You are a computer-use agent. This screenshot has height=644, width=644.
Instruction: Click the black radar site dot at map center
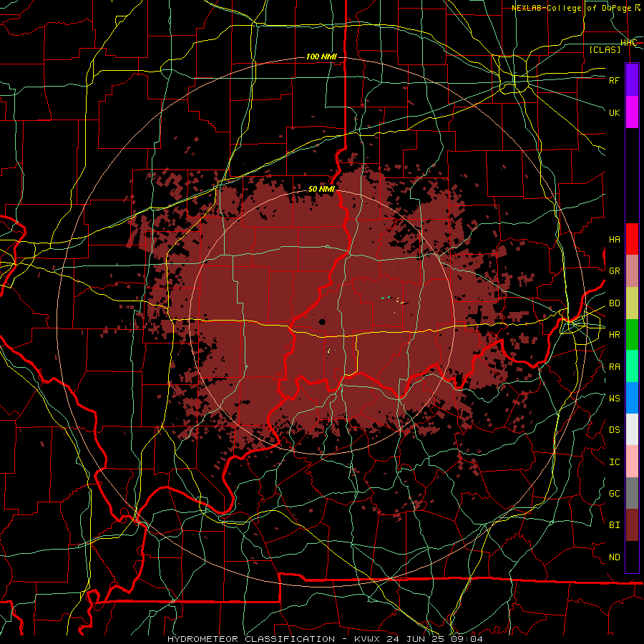pyautogui.click(x=322, y=322)
